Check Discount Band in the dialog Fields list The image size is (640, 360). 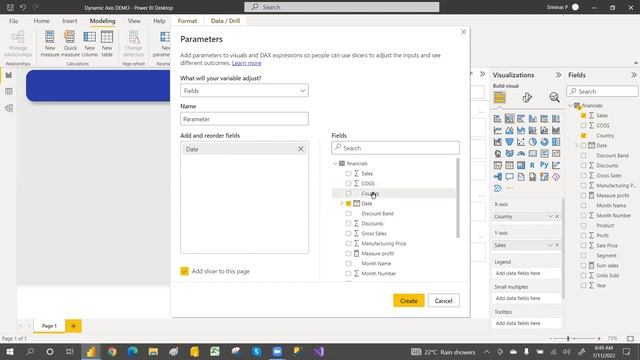348,213
